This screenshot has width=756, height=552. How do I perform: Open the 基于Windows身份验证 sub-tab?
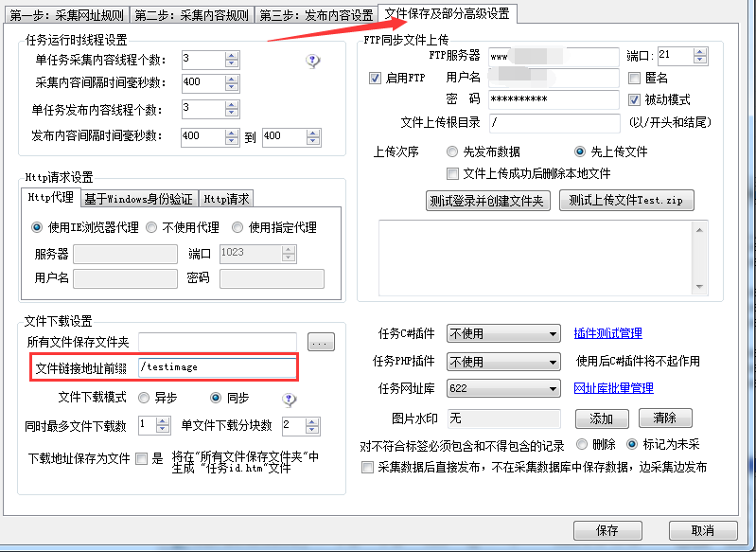139,198
